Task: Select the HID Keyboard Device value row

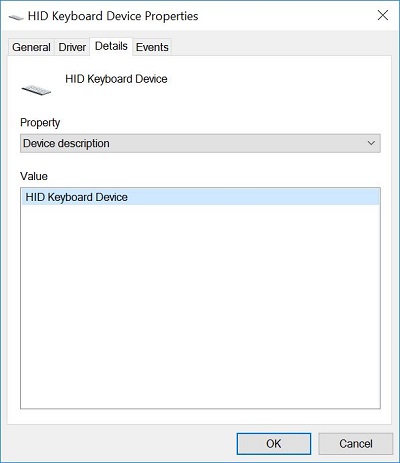Action: pyautogui.click(x=200, y=197)
